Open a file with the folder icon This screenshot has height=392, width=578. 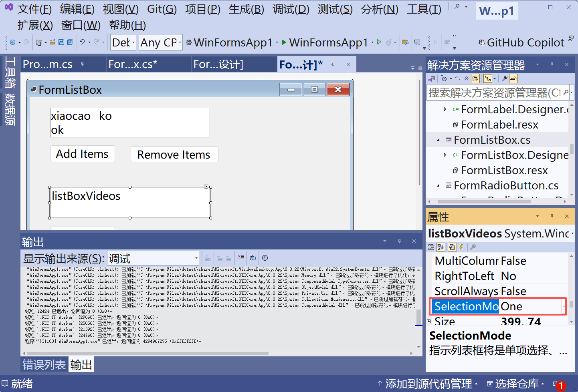53,42
